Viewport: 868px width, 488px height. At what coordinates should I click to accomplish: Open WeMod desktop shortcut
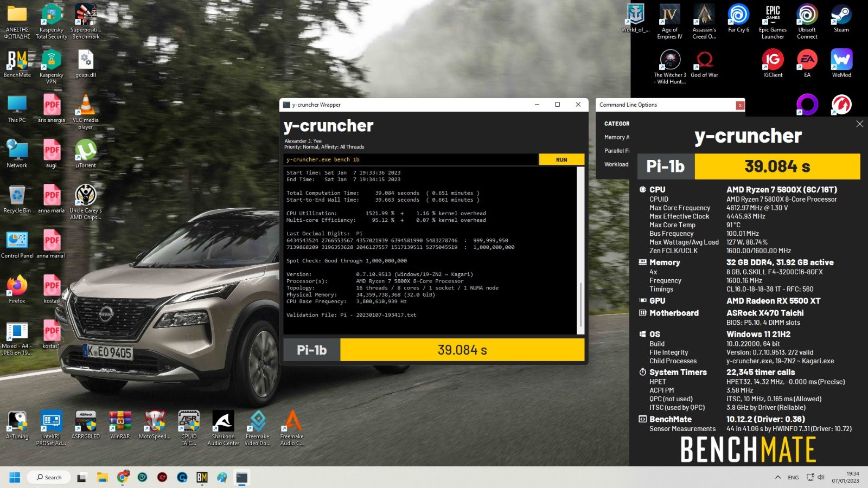841,63
